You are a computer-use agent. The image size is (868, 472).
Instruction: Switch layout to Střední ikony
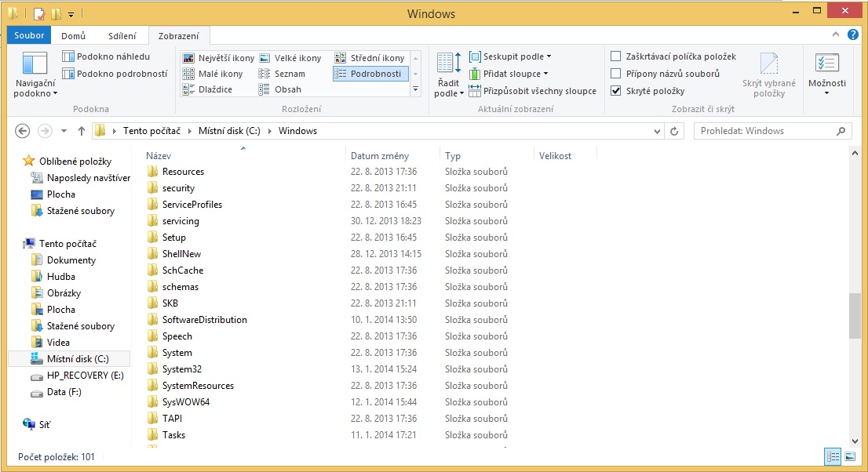(x=370, y=58)
